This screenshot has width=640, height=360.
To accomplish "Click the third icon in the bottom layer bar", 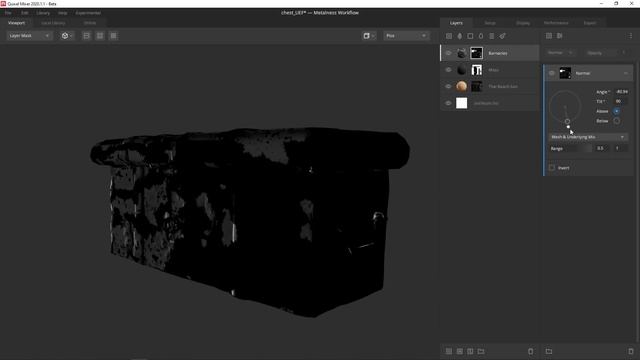I will pyautogui.click(x=470, y=351).
